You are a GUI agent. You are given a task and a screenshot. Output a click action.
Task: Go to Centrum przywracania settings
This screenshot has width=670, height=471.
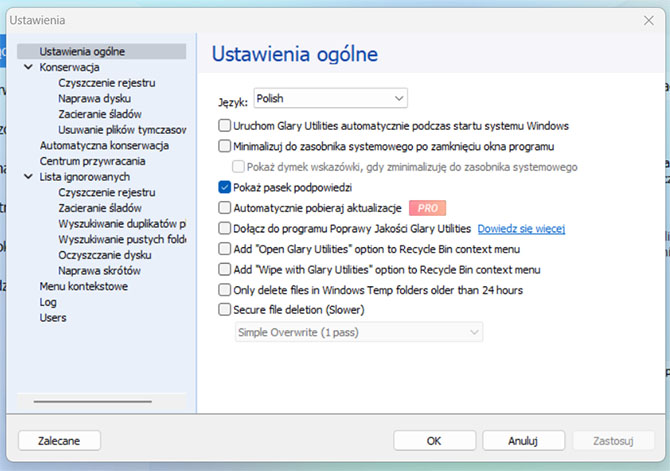[92, 161]
